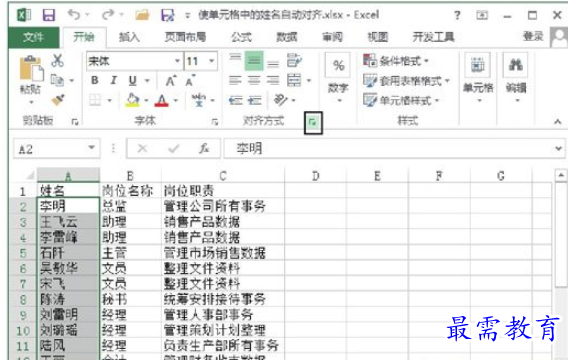
Task: Open the alignment settings dialog launcher
Action: [x=313, y=123]
